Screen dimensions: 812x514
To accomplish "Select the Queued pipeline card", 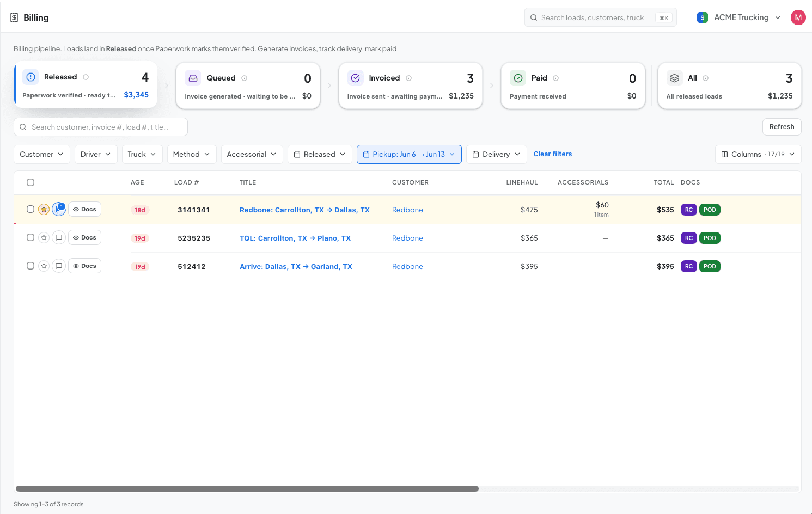I will [248, 85].
